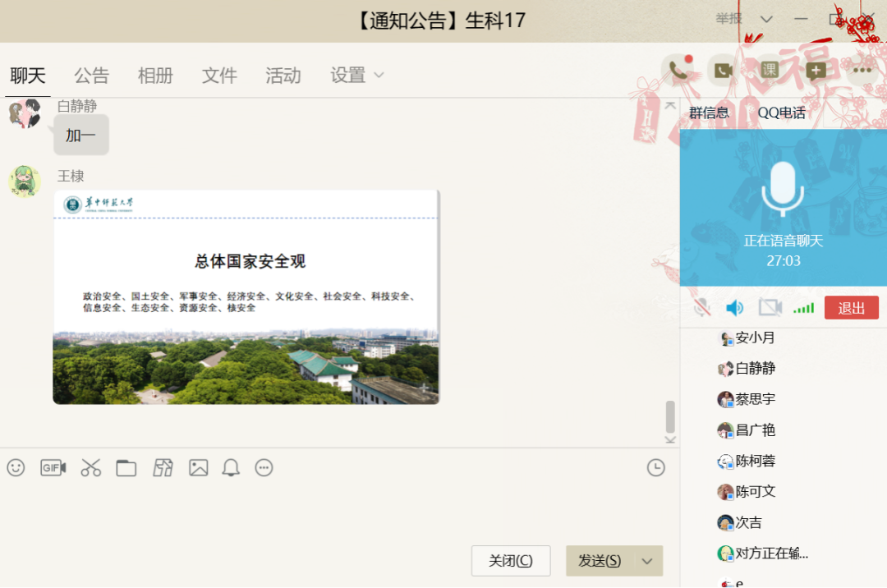Click the phone call icon
The width and height of the screenshot is (887, 588).
coord(678,71)
